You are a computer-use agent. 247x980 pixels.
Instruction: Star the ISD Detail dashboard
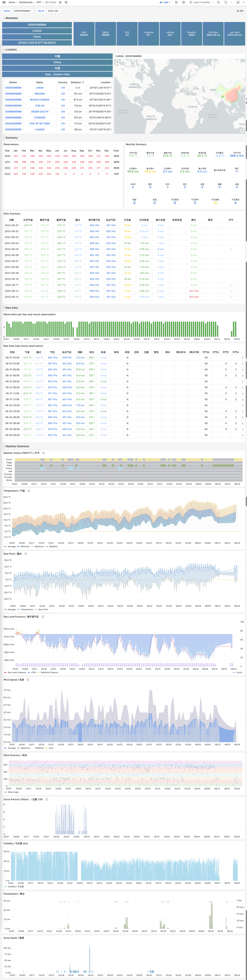[x=60, y=2]
